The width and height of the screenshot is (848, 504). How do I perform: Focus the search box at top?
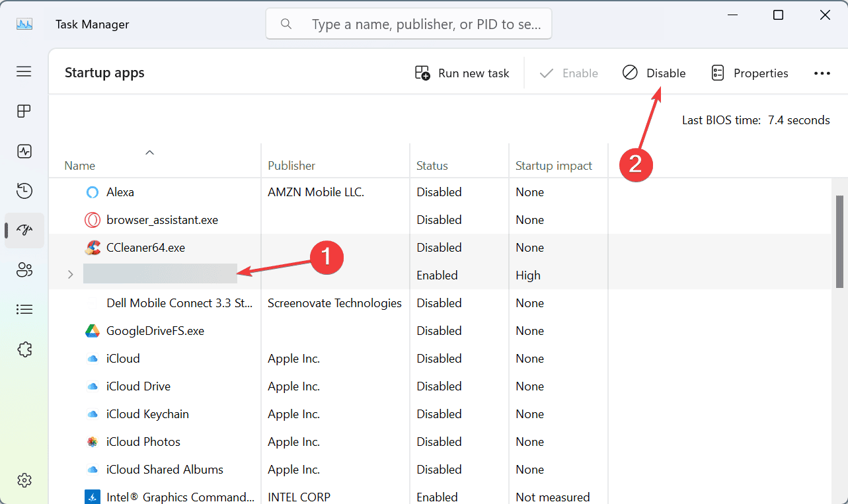408,24
